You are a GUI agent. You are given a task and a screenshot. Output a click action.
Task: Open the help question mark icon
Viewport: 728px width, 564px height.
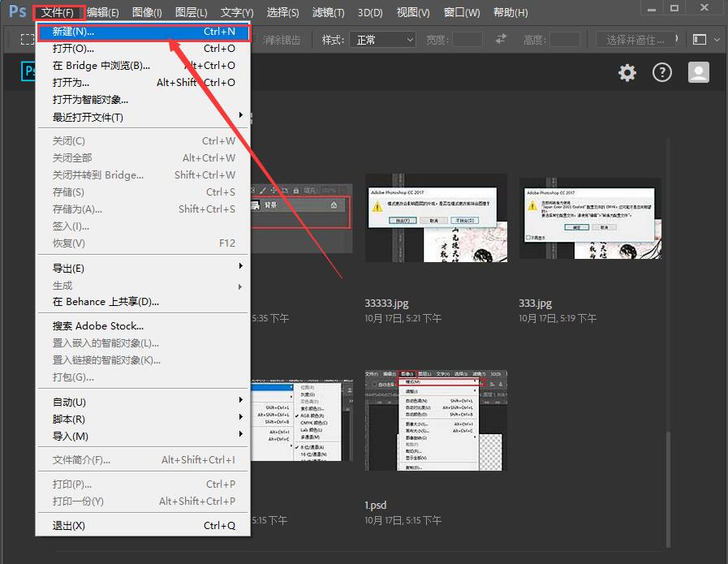tap(662, 72)
